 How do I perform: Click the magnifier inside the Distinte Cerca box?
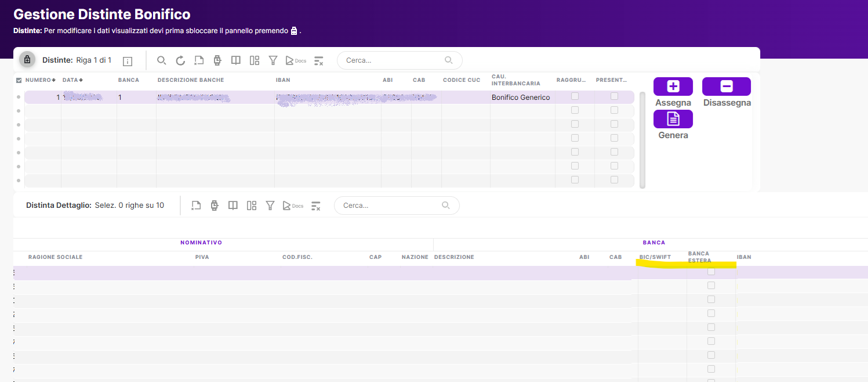click(448, 60)
